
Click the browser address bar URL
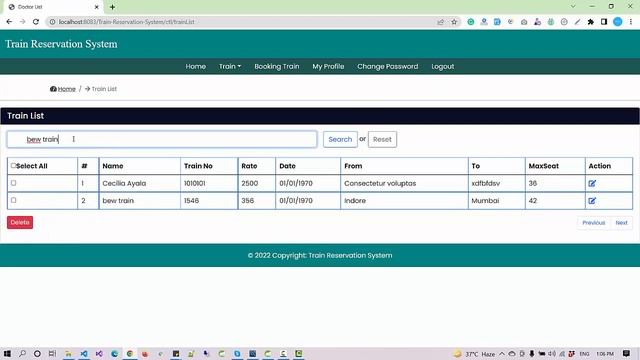(127, 22)
